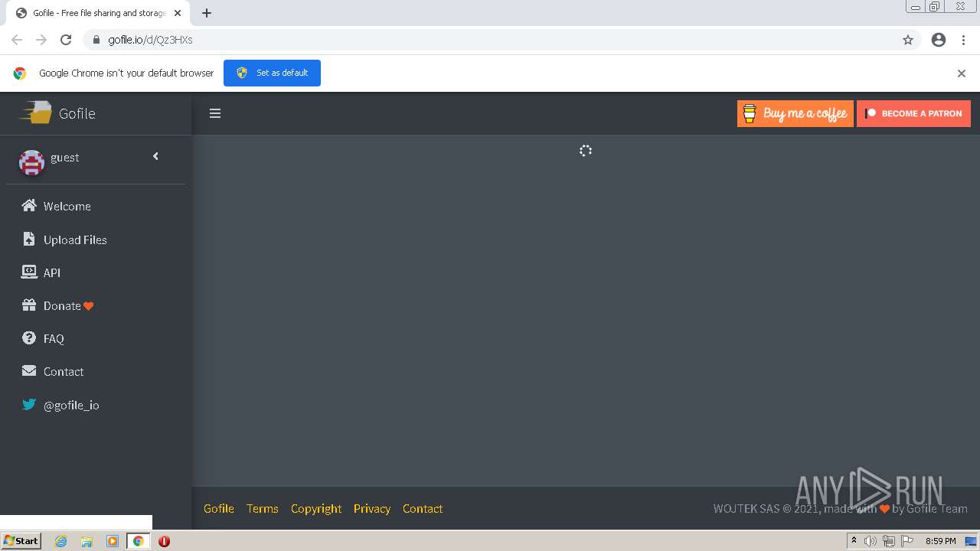The height and width of the screenshot is (551, 980).
Task: Open the Privacy footer link
Action: pyautogui.click(x=372, y=508)
